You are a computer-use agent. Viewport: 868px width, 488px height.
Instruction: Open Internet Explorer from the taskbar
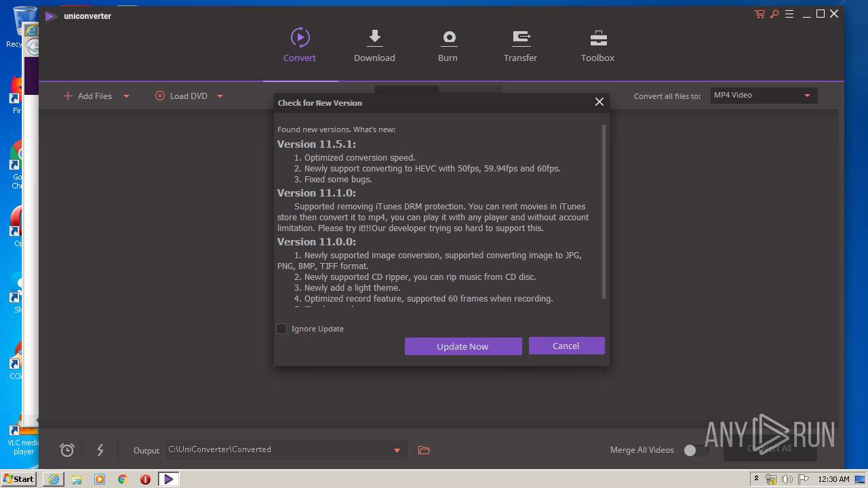tap(54, 479)
